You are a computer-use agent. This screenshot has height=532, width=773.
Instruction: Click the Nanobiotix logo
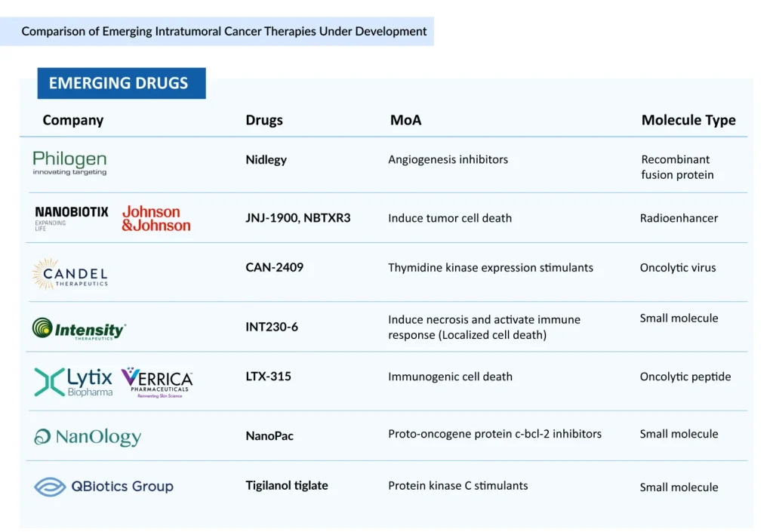coord(72,218)
